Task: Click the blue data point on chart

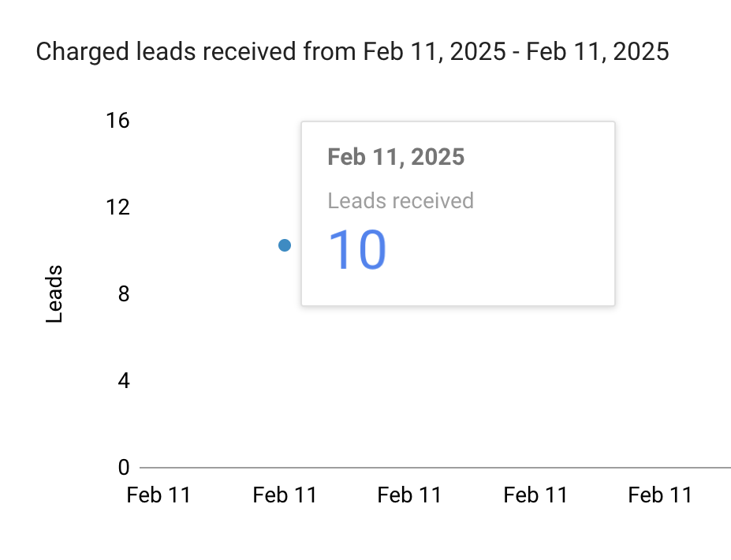Action: pyautogui.click(x=285, y=245)
